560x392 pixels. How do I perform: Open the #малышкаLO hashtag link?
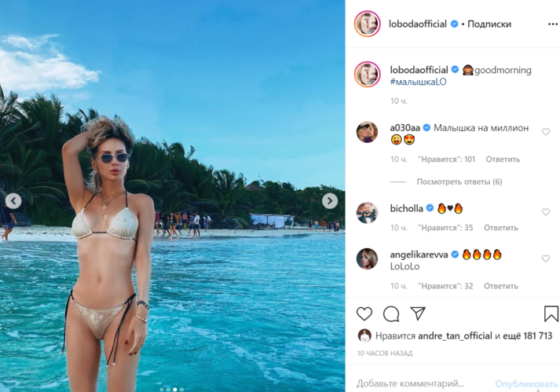[418, 82]
